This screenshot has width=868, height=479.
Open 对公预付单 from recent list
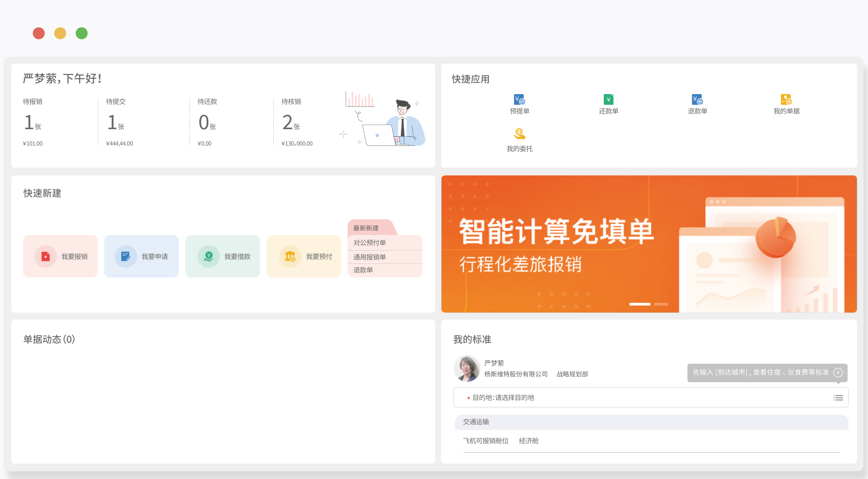(x=369, y=243)
